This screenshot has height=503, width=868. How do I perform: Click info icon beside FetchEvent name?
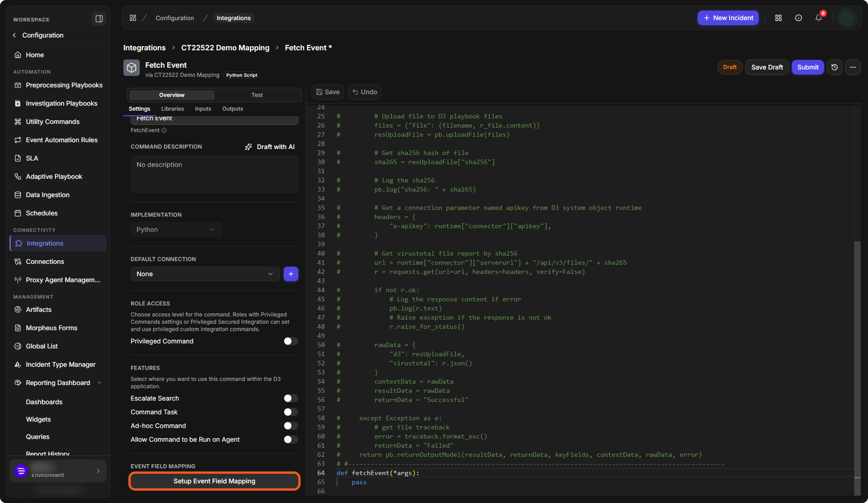click(164, 130)
